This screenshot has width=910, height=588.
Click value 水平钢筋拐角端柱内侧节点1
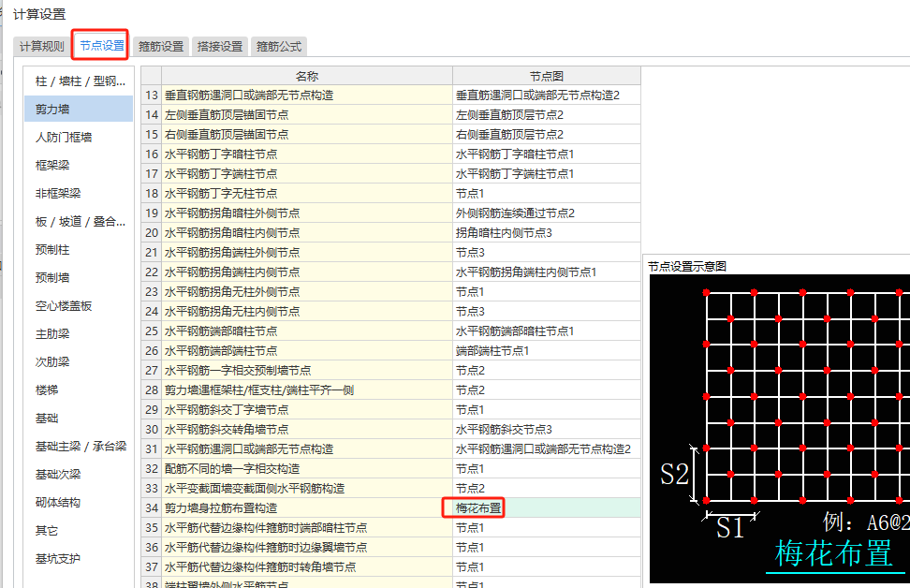point(547,272)
